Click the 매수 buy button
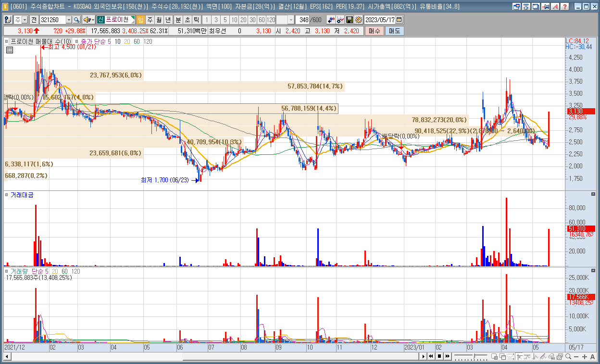Image resolution: width=600 pixels, height=364 pixels. point(374,31)
